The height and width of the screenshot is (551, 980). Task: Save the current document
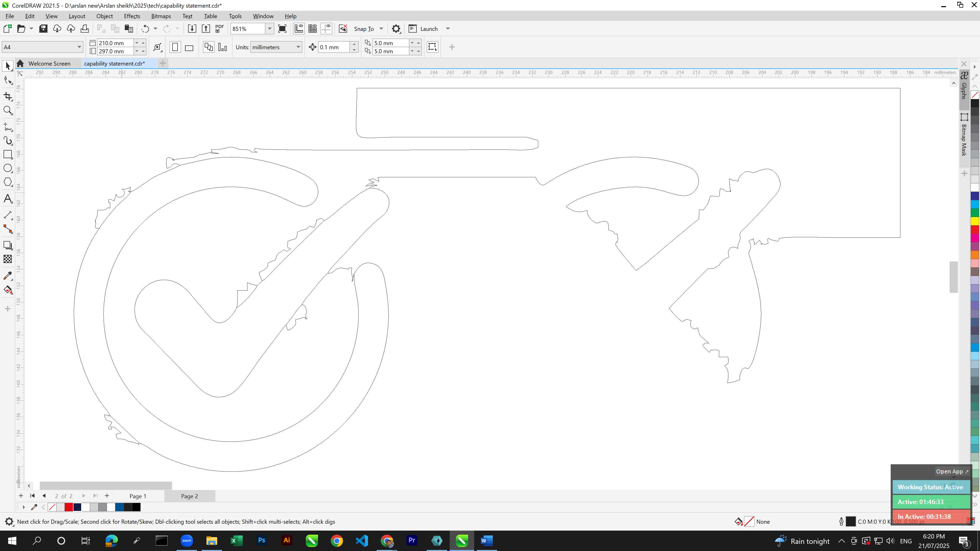[43, 29]
